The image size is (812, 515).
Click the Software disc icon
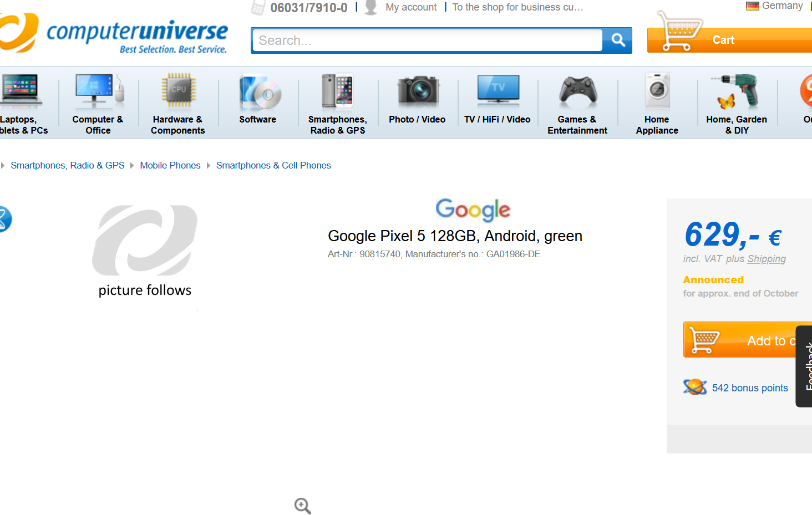(x=260, y=92)
